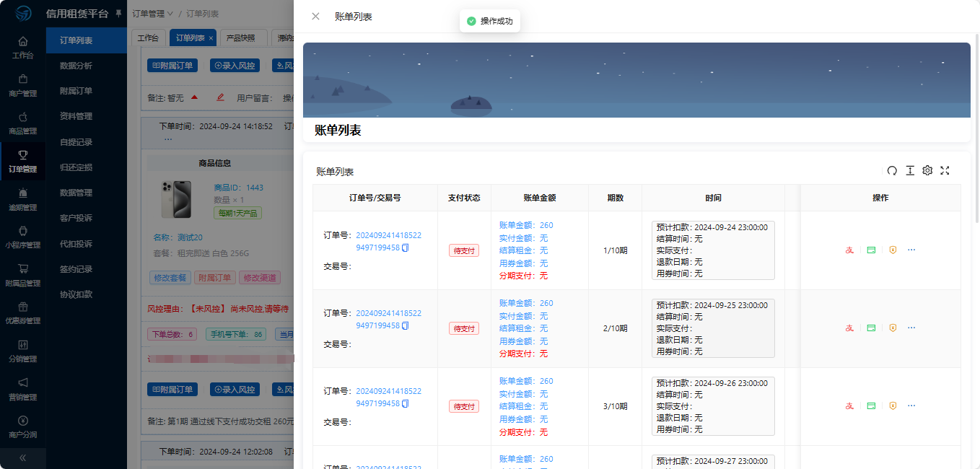Viewport: 980px width, 469px height.
Task: Open 小程序管理 in the left sidebar
Action: [23, 237]
